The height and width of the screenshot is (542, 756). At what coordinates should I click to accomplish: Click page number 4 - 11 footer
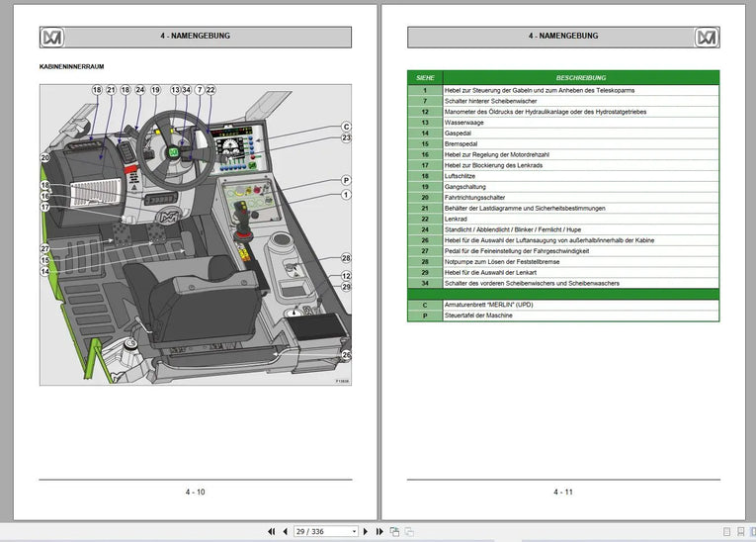(563, 492)
